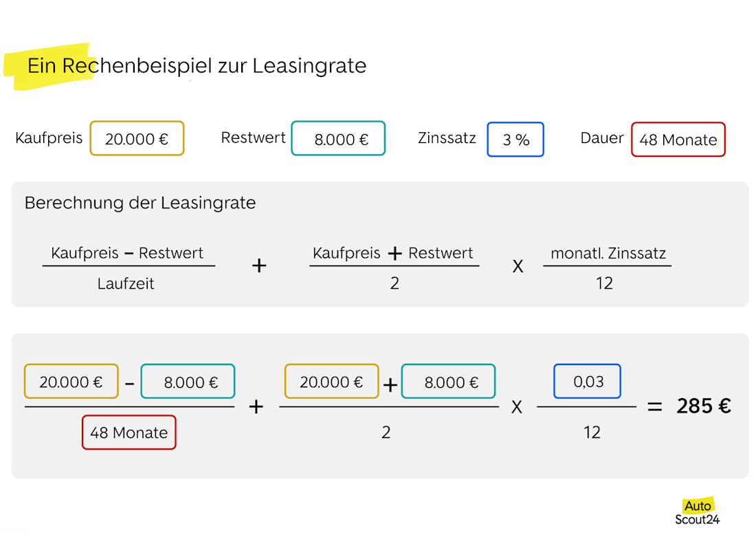Click the Dauer label in top row
The image size is (756, 557).
pos(602,138)
